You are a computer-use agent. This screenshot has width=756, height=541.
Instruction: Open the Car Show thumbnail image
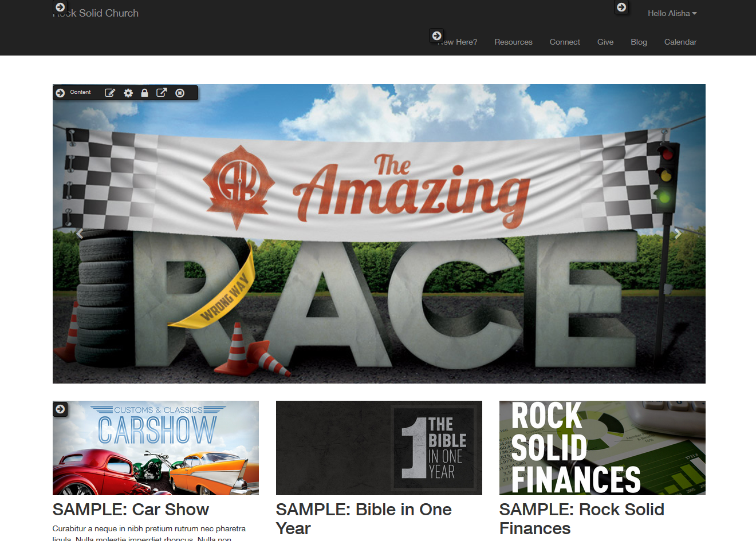(x=155, y=448)
